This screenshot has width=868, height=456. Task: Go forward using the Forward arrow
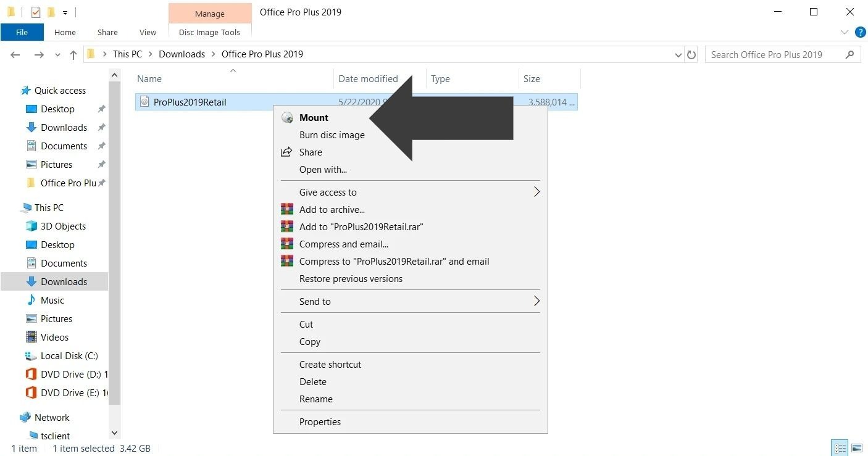38,54
